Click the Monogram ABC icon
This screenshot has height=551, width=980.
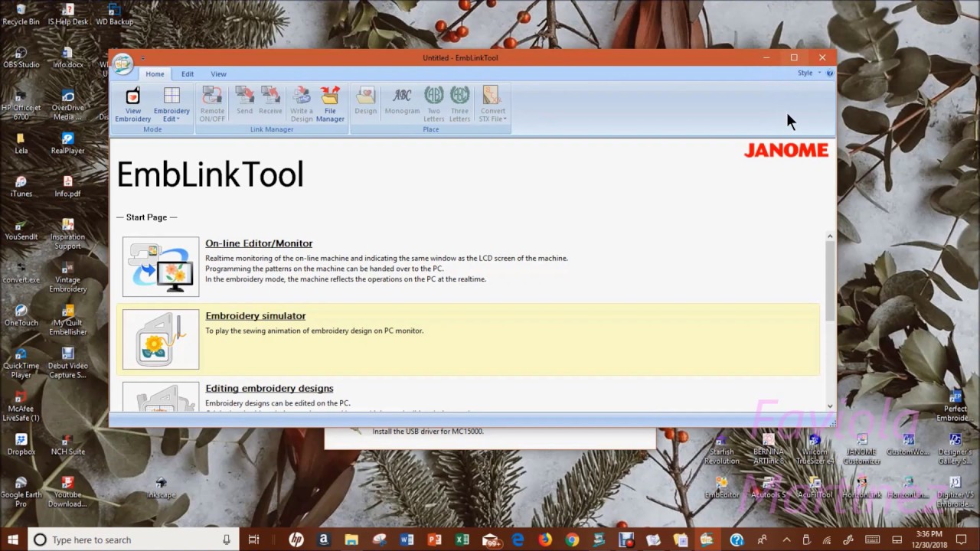[x=402, y=100]
